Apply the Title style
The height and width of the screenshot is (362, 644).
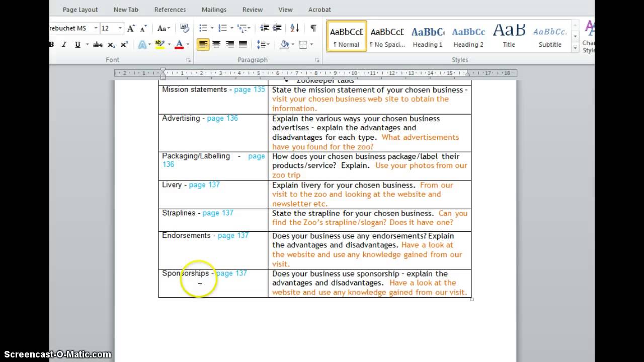click(x=509, y=36)
